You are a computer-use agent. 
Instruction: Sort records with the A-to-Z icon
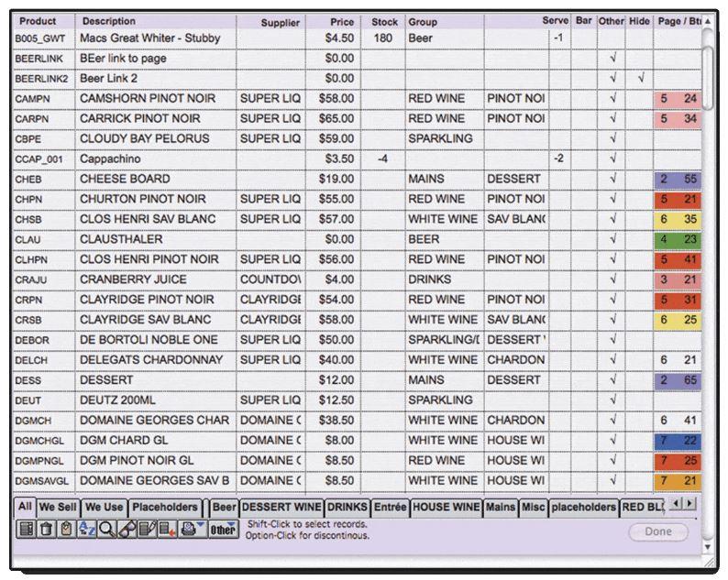pos(86,529)
